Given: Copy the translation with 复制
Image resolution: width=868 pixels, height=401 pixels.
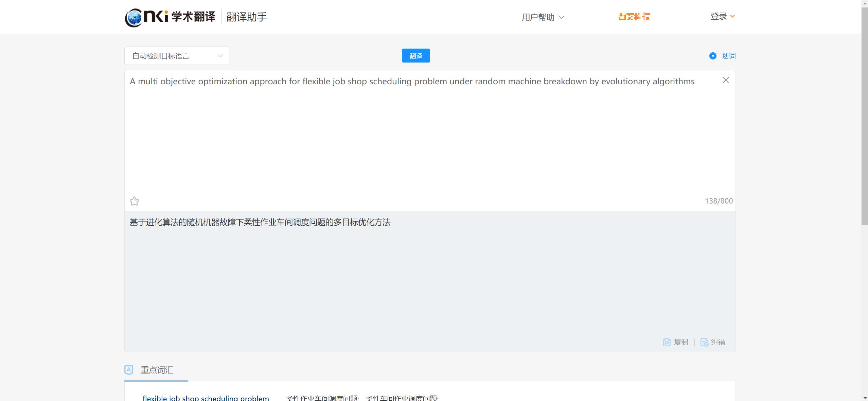Looking at the screenshot, I should (676, 342).
